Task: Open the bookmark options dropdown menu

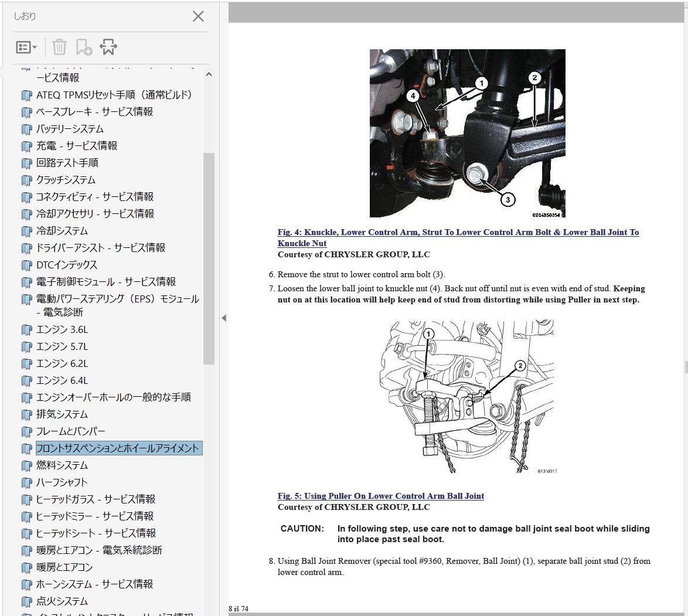Action: point(26,47)
